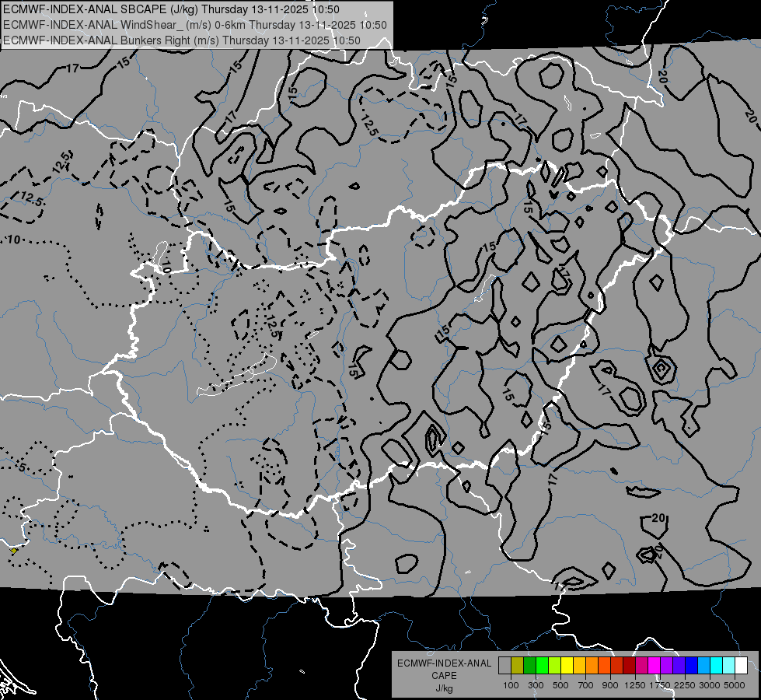The width and height of the screenshot is (761, 700).
Task: Click the olive legend swatch after 100
Action: click(x=518, y=666)
